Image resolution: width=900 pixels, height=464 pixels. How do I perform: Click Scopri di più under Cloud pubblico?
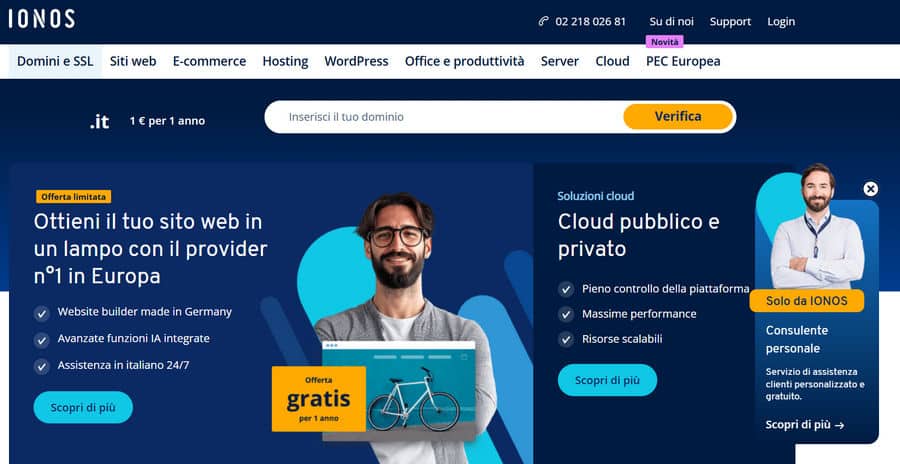coord(607,380)
